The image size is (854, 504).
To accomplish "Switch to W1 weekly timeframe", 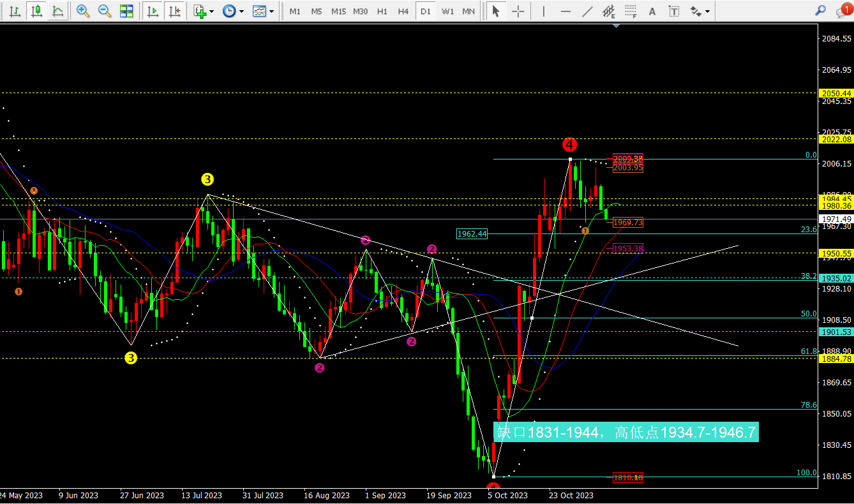I will click(448, 11).
